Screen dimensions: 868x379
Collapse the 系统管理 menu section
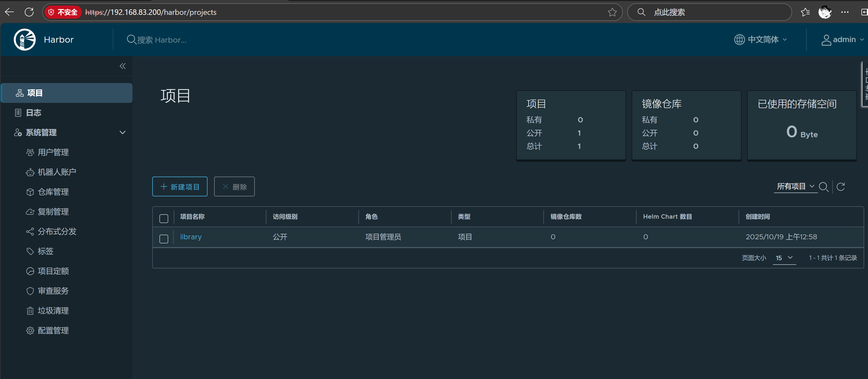123,133
